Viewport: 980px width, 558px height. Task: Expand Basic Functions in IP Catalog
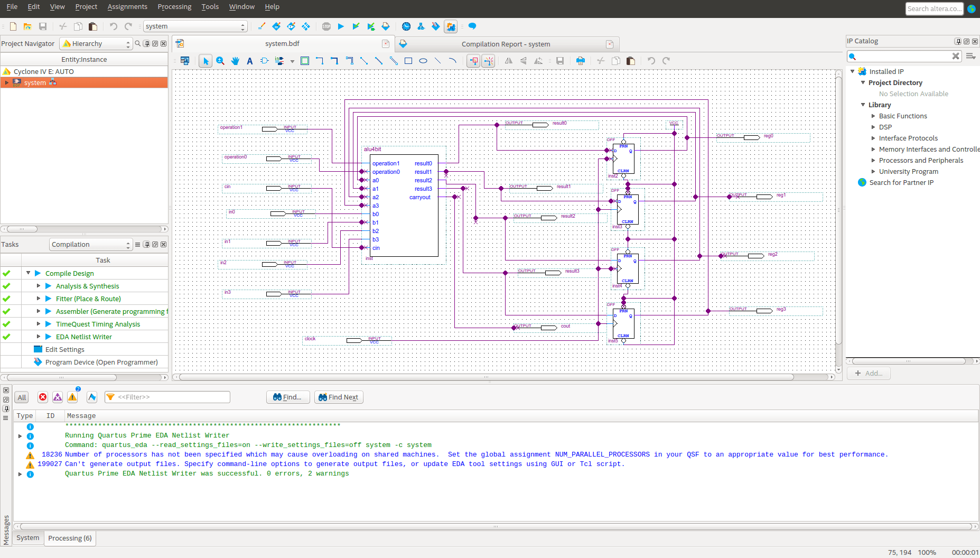pos(873,116)
